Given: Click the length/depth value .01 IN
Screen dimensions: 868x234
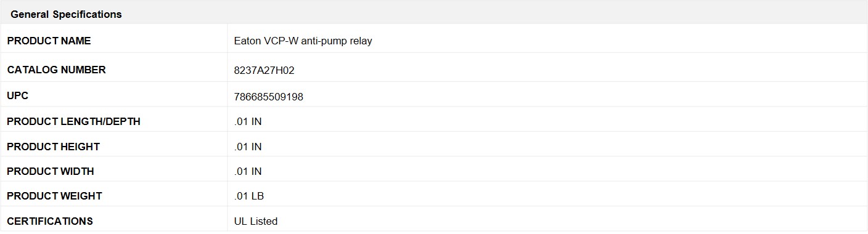Looking at the screenshot, I should (x=248, y=122).
